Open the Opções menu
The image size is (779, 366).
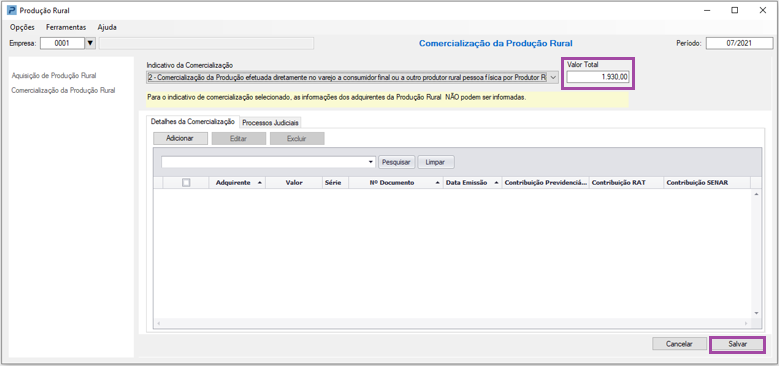[22, 27]
